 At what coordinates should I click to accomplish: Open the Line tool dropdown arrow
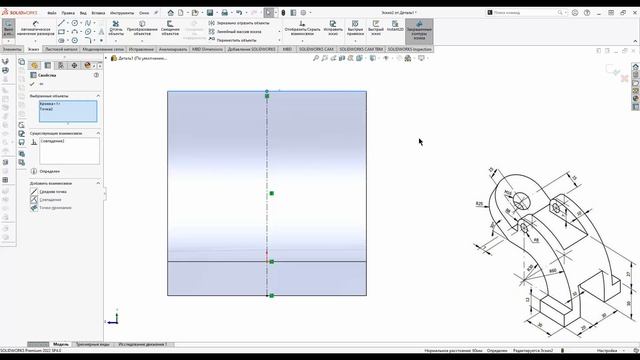[x=67, y=23]
